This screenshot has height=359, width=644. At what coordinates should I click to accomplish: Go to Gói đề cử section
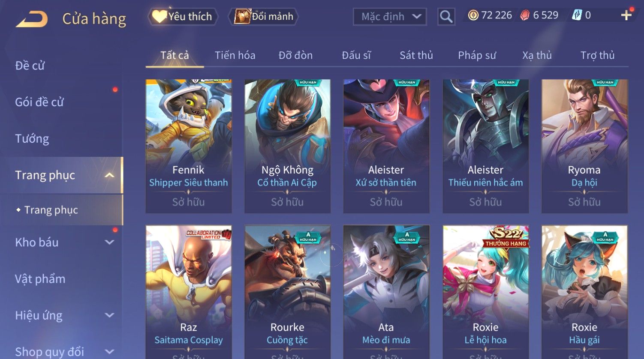(39, 102)
